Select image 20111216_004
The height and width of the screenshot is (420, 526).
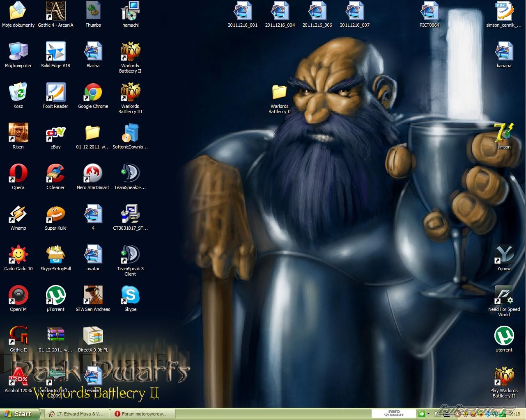click(x=280, y=11)
